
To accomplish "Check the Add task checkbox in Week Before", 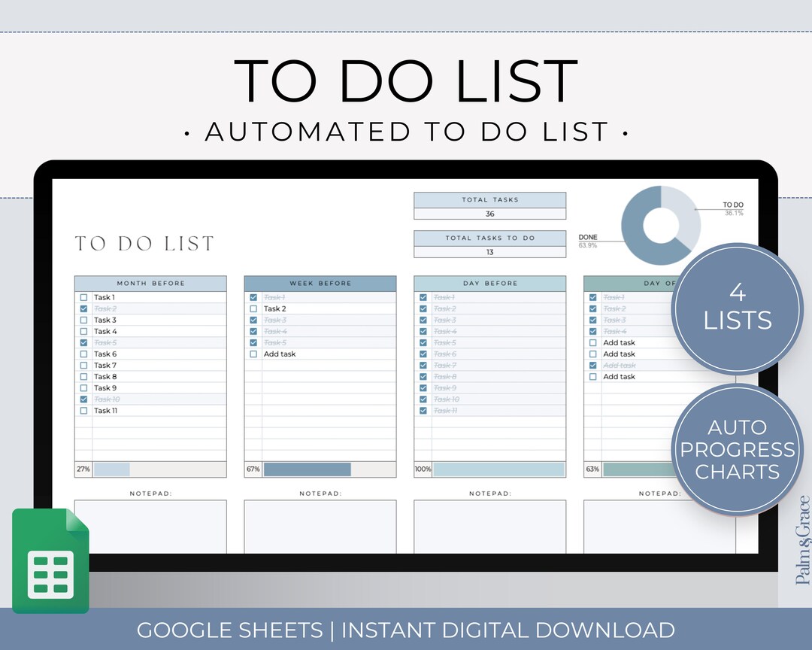I will click(253, 354).
